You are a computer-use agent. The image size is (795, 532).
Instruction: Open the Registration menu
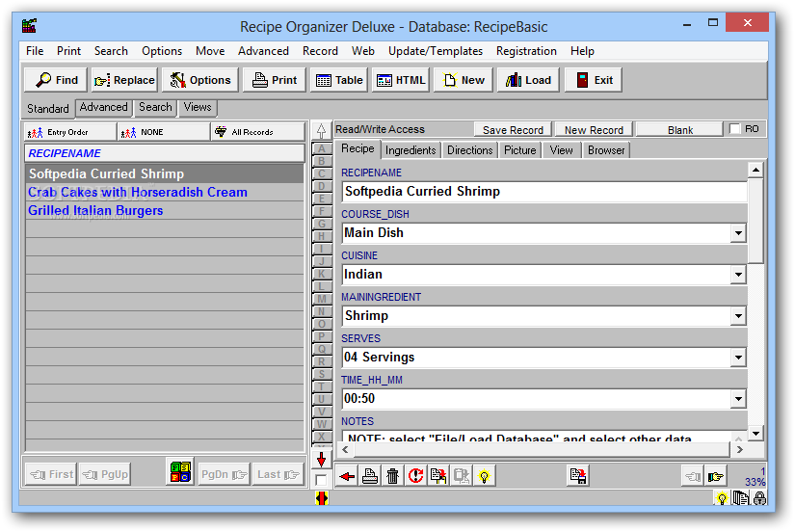pos(526,51)
